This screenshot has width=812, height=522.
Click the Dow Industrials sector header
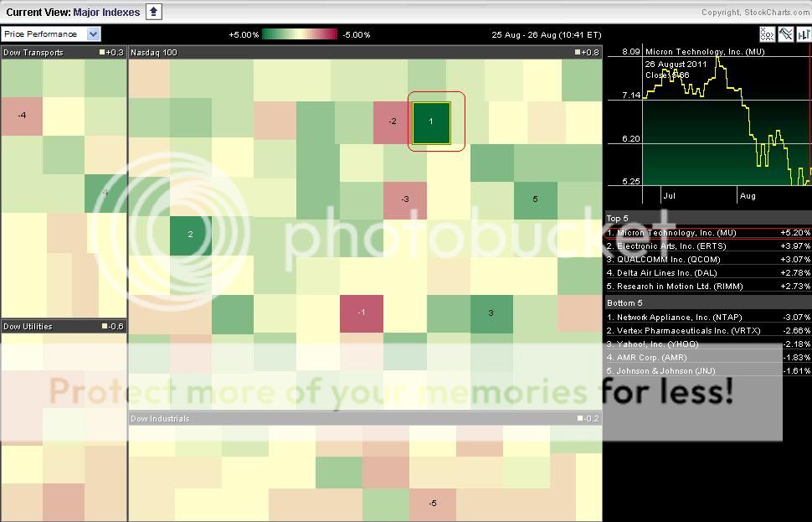(160, 419)
